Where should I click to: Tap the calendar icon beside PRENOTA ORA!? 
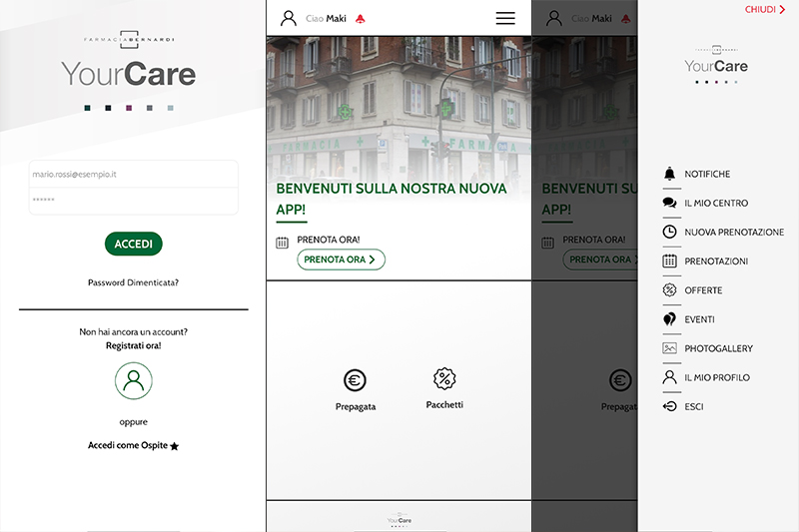[282, 243]
